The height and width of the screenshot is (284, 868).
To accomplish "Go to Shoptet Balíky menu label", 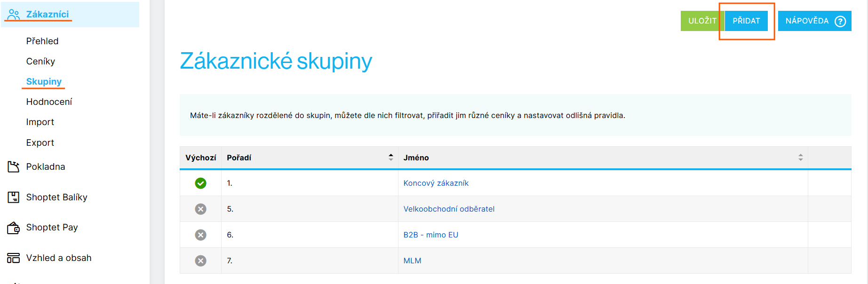I will coord(56,197).
